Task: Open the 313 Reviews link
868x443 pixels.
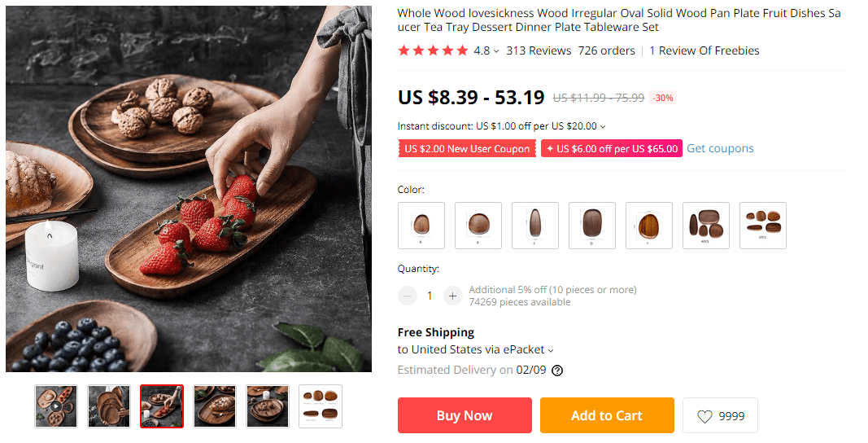Action: click(x=539, y=50)
